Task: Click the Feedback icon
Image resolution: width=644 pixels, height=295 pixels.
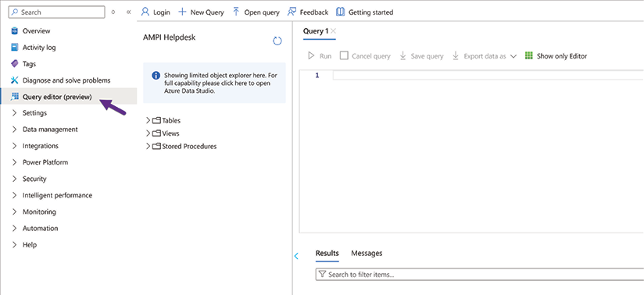Action: pyautogui.click(x=292, y=12)
